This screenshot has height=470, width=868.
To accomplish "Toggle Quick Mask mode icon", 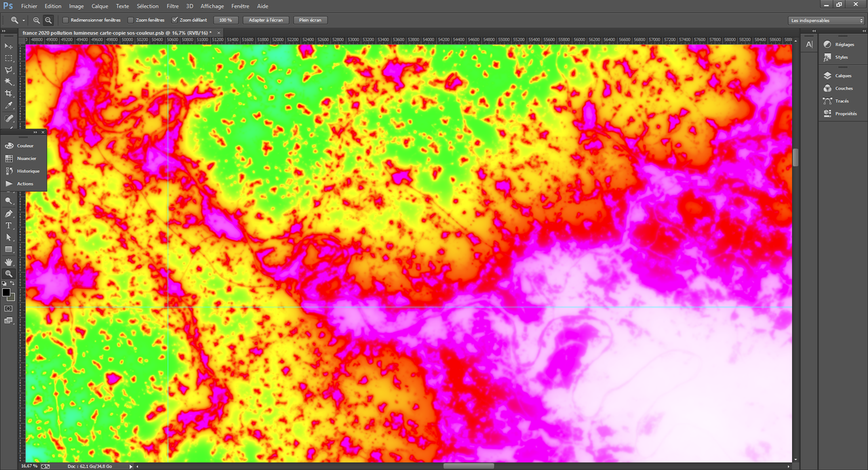I will pos(8,308).
